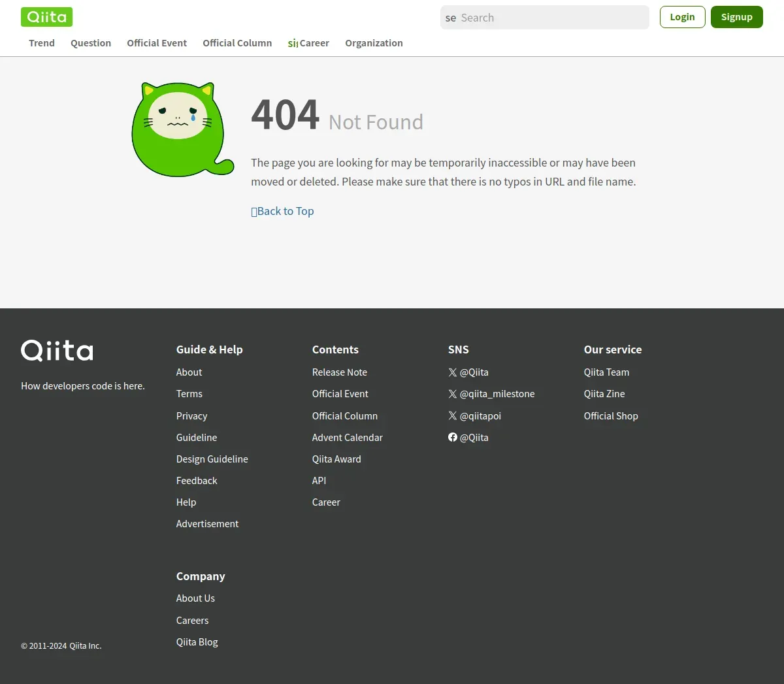Viewport: 784px width, 684px height.
Task: Open the Official Event tab in header
Action: point(157,43)
